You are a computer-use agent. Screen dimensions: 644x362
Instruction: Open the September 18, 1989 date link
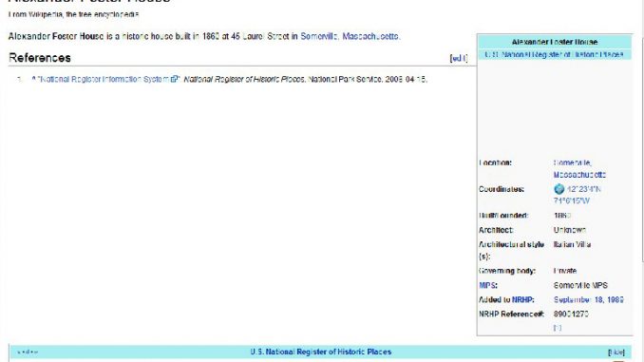point(589,300)
